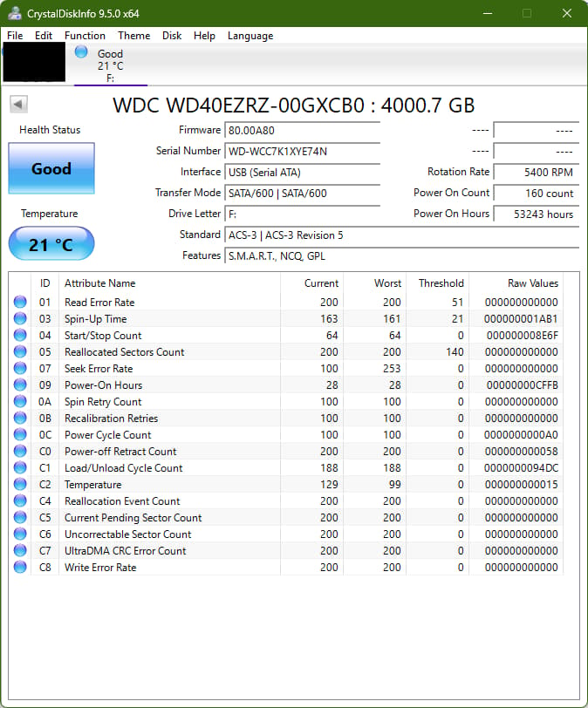Select the Read Error Rate attribute name
Viewport: 588px width, 708px height.
[x=99, y=302]
